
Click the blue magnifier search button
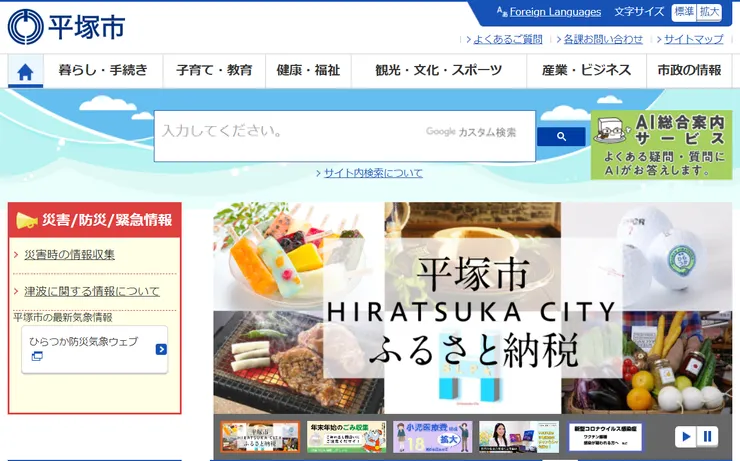pyautogui.click(x=561, y=137)
